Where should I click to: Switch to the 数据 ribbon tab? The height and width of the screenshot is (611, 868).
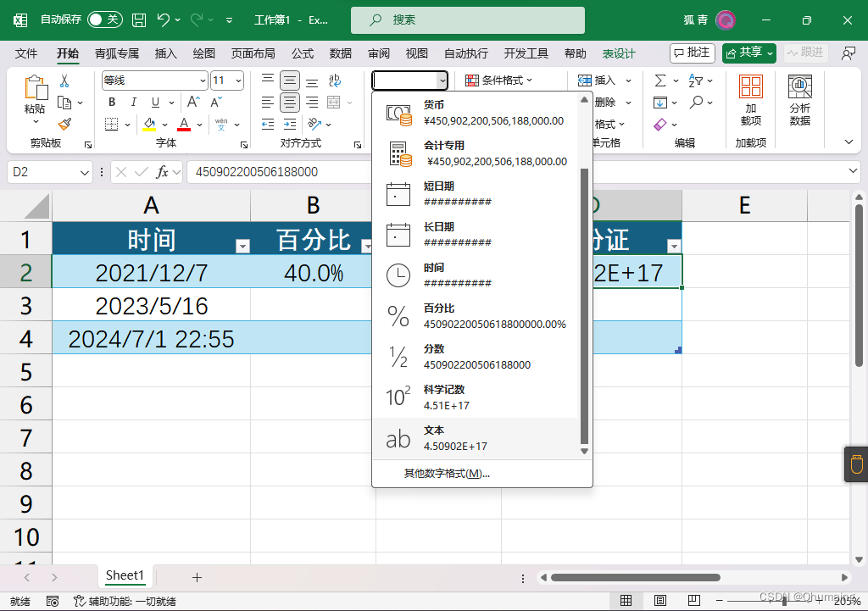point(341,53)
